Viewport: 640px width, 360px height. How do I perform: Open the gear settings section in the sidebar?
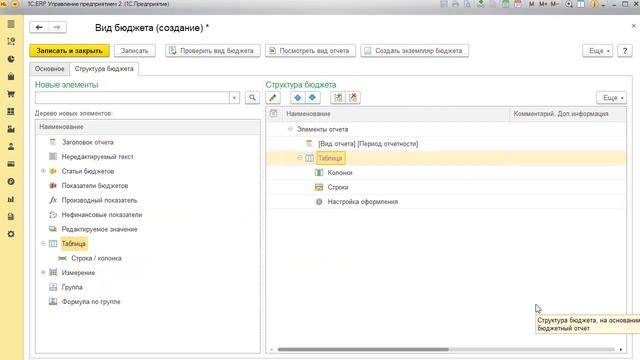(11, 234)
